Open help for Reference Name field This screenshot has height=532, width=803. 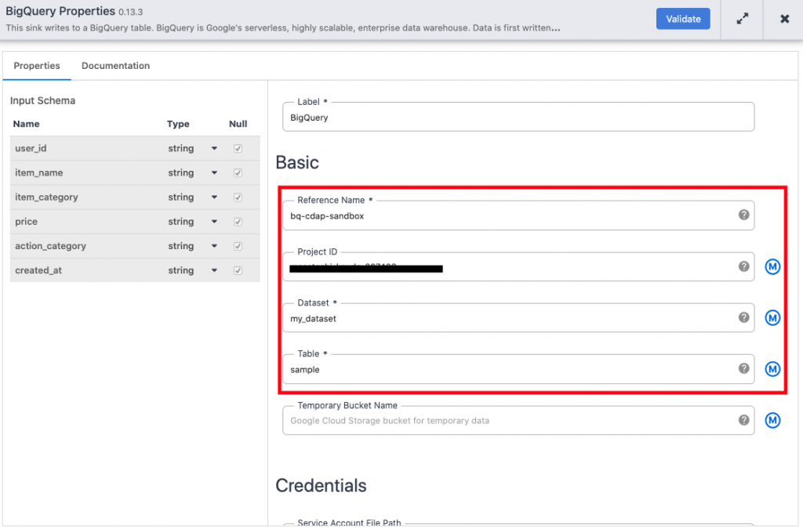tap(743, 215)
